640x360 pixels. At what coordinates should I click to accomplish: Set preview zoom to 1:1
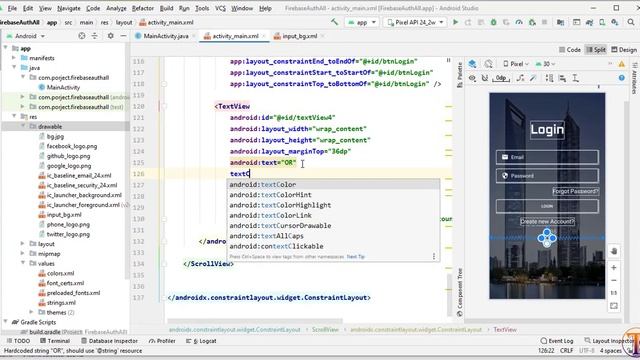point(614,293)
